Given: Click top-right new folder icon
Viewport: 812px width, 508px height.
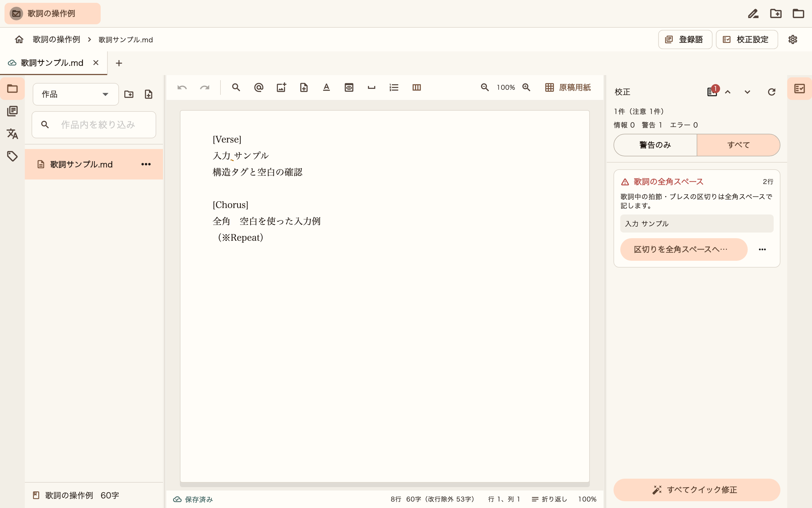Looking at the screenshot, I should tap(776, 14).
